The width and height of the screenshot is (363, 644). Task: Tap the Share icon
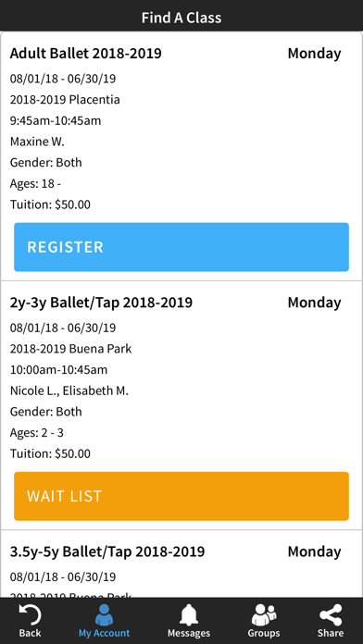[331, 614]
